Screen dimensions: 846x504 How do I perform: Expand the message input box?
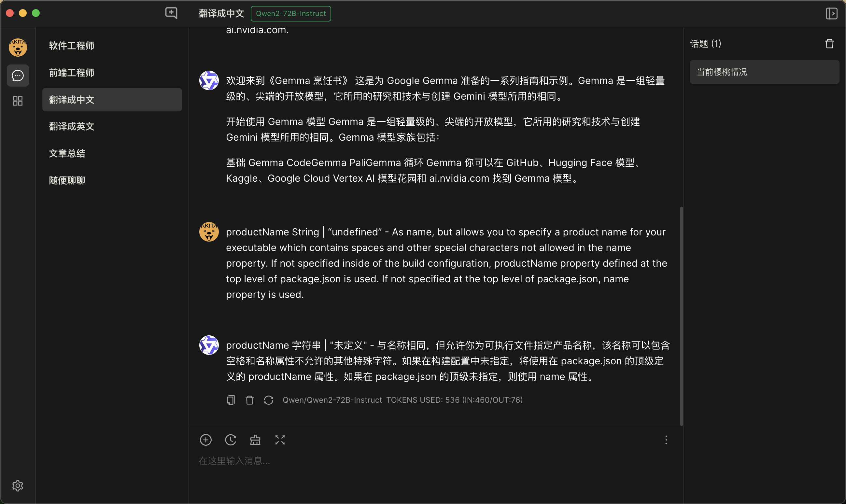[x=280, y=440]
